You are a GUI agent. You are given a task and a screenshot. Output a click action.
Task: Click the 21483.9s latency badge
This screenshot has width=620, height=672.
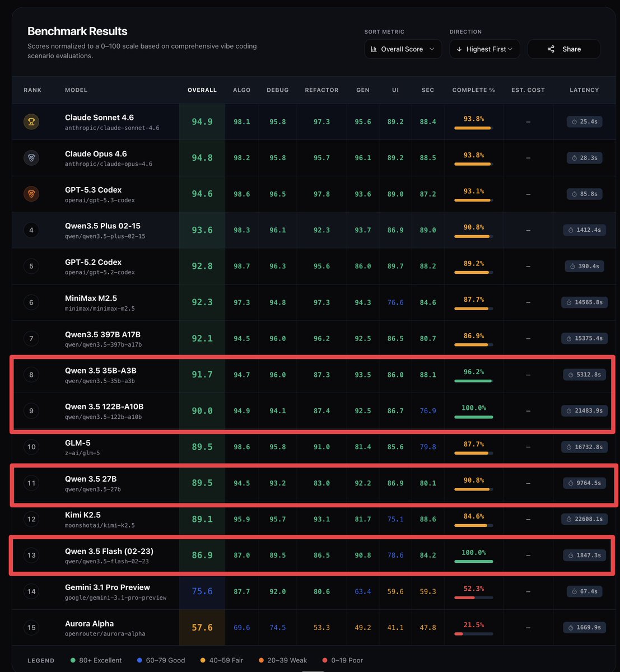(x=584, y=410)
